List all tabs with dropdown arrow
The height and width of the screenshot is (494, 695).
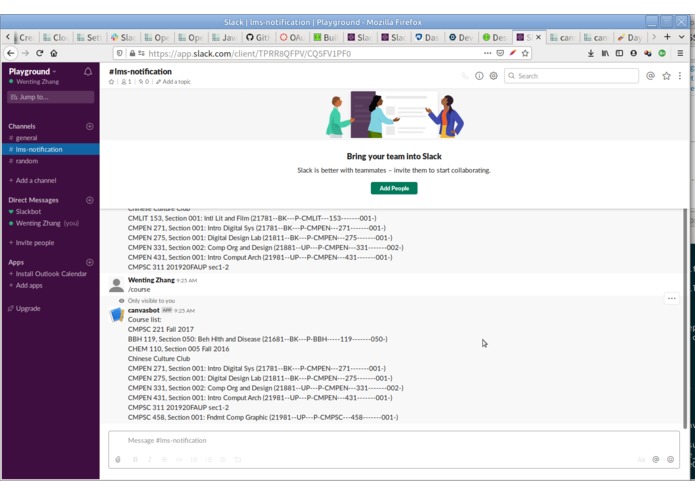682,37
